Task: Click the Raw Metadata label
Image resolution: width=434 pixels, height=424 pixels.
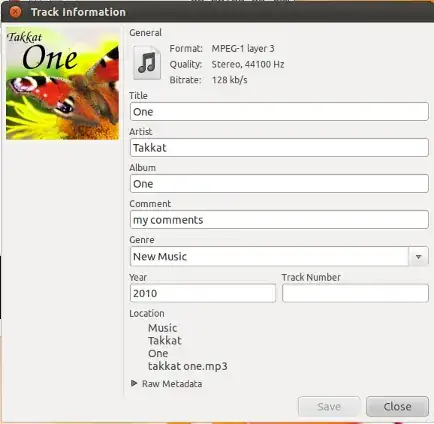Action: click(x=172, y=384)
